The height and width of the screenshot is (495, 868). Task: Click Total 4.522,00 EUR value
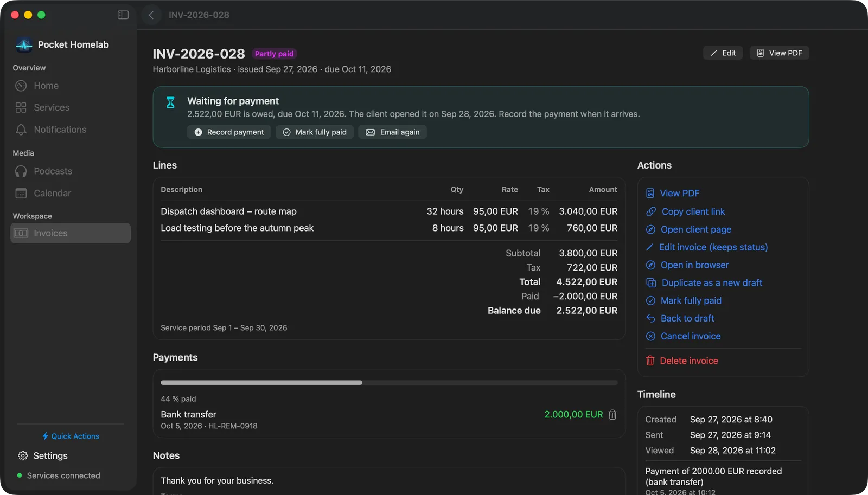click(x=587, y=282)
